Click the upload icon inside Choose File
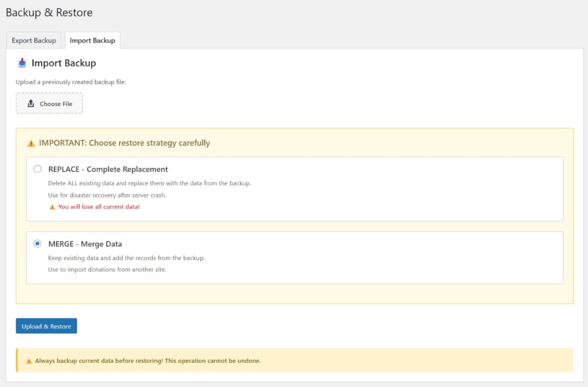Image resolution: width=588 pixels, height=387 pixels. (31, 103)
